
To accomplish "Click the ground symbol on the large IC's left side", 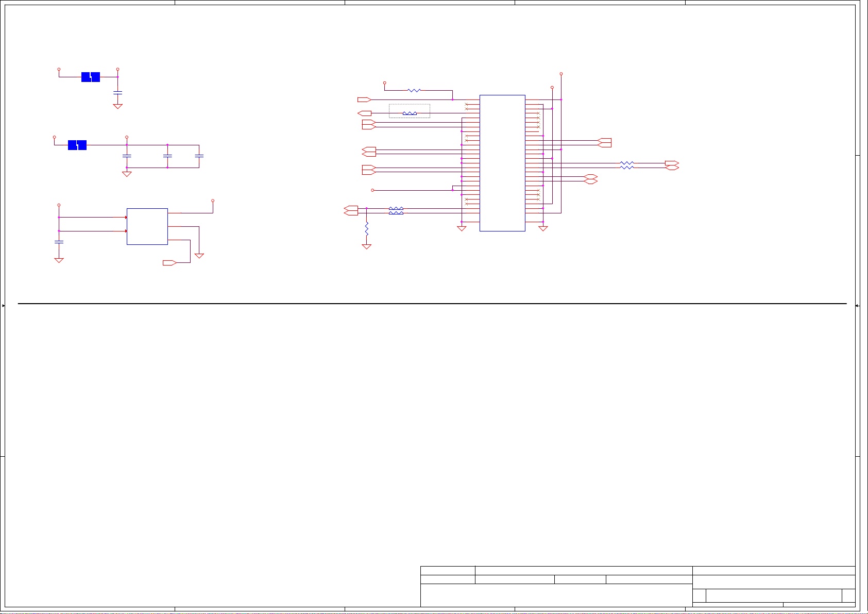I will (462, 228).
